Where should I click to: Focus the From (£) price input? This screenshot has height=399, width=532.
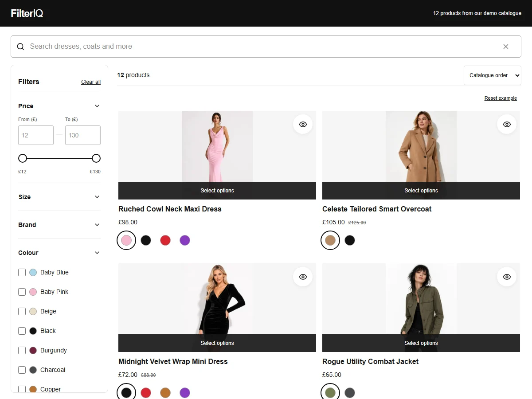click(x=36, y=135)
